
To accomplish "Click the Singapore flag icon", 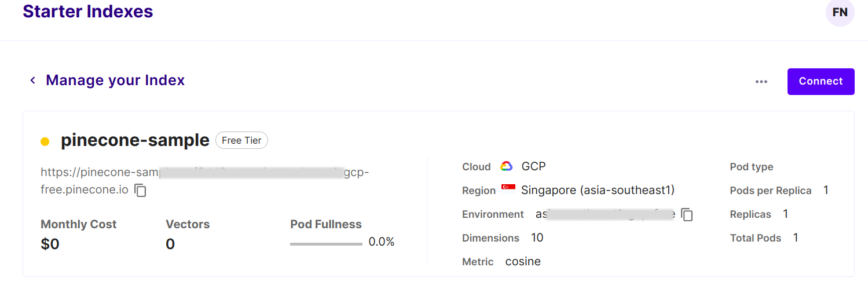I will [x=508, y=188].
